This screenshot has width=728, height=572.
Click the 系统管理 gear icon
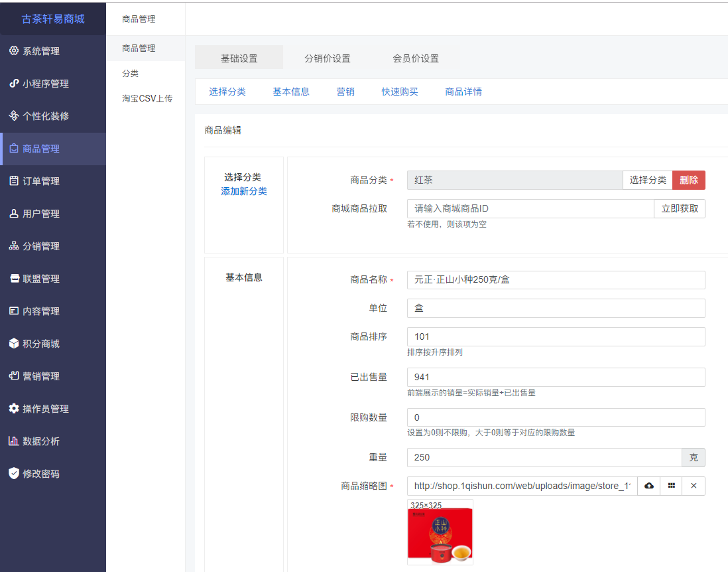(14, 50)
